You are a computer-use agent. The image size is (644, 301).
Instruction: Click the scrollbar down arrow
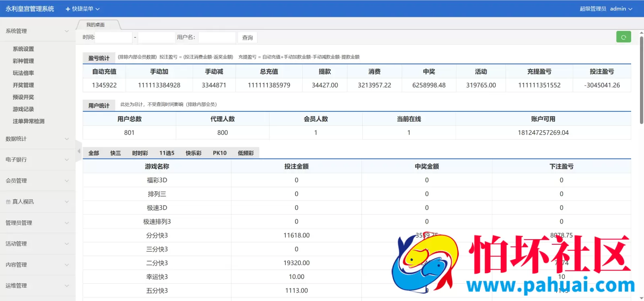(x=641, y=298)
